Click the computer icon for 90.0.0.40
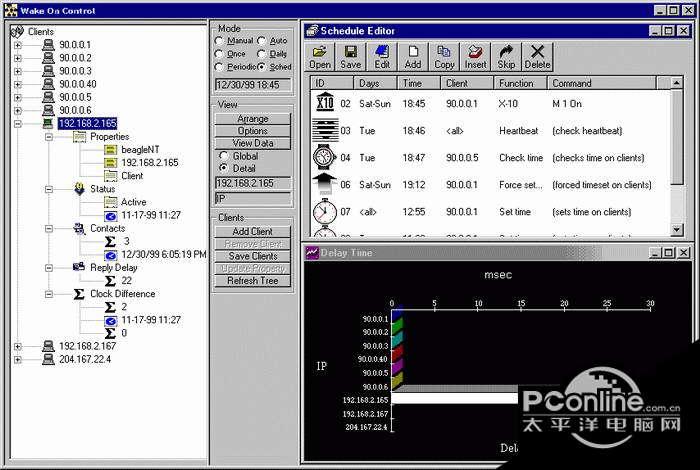The width and height of the screenshot is (700, 470). click(48, 84)
